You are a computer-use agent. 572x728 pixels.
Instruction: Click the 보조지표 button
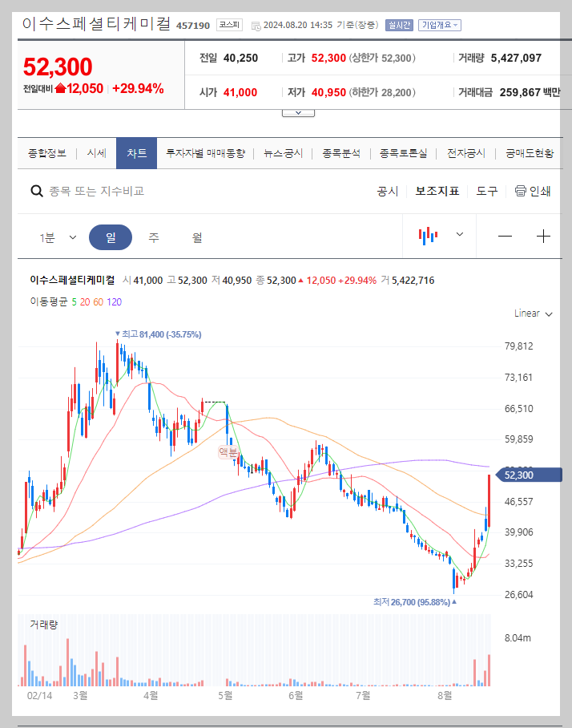click(x=437, y=192)
